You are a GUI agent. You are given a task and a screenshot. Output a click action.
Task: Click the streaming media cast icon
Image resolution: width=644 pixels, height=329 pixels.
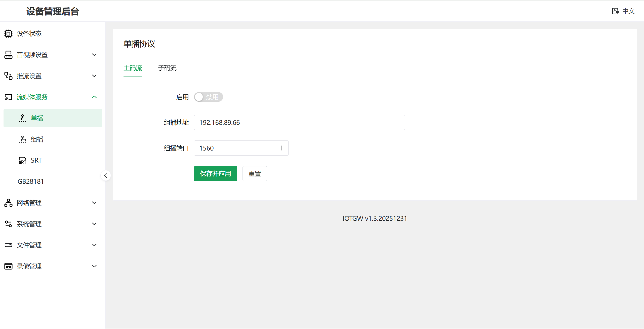(8, 97)
